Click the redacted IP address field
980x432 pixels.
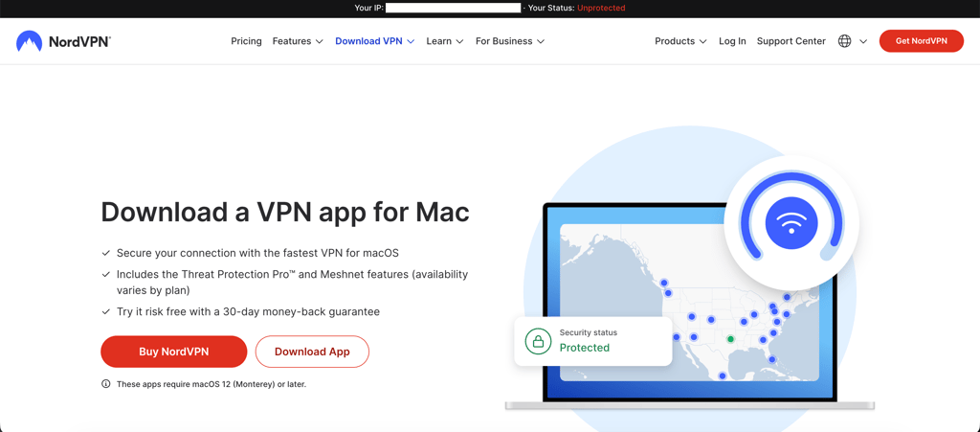click(x=453, y=8)
